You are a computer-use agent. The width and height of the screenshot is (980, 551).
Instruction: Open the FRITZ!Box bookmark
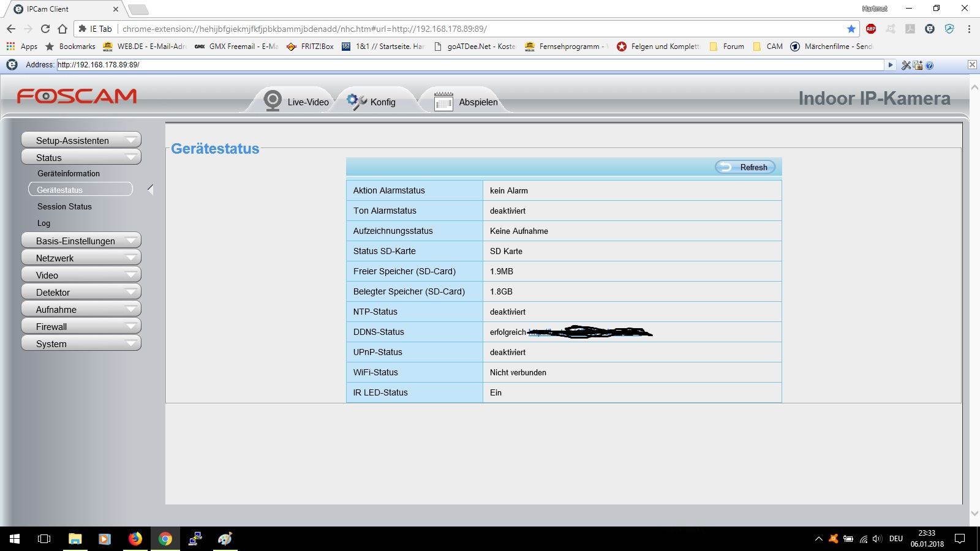(x=311, y=47)
